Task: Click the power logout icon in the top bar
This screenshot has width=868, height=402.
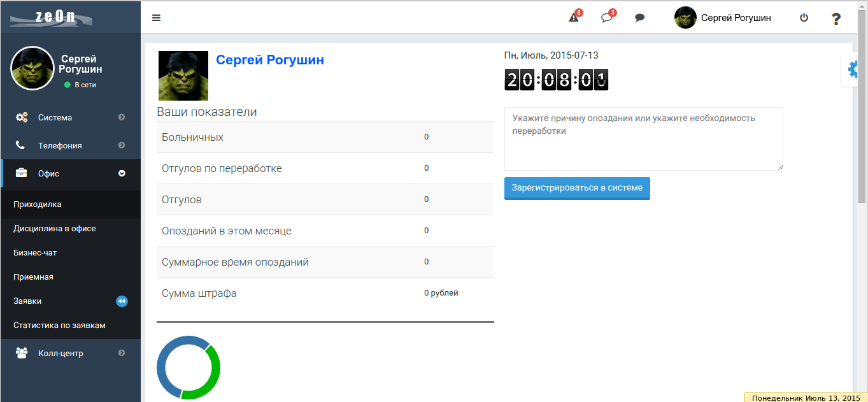Action: point(804,17)
